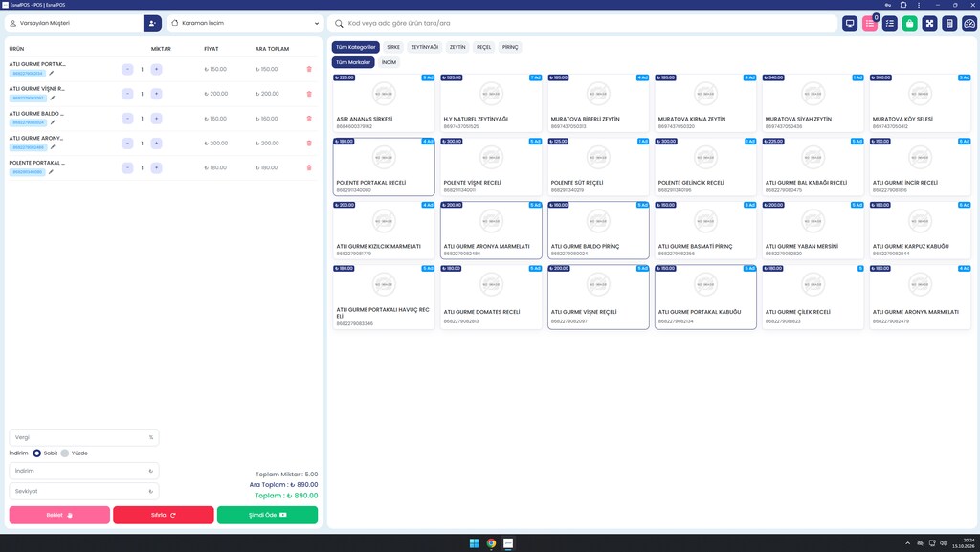Click the product search input field

582,23
